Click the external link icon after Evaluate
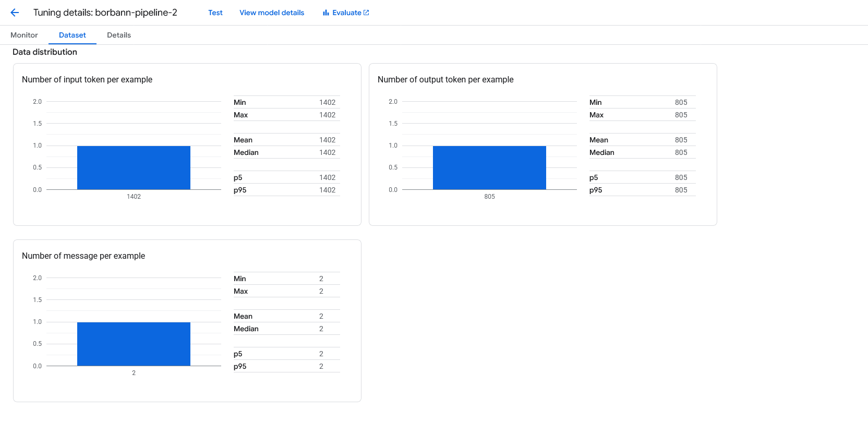Screen dimensions: 868x422 point(366,13)
